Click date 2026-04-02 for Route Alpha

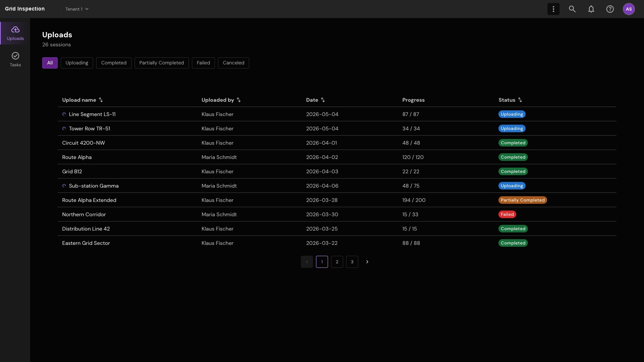(322, 157)
